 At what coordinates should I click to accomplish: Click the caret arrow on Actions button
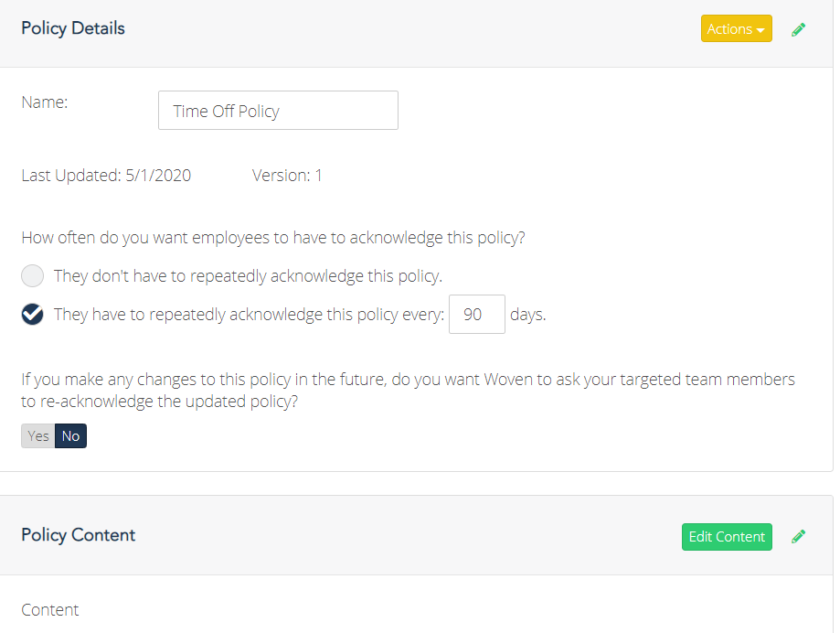(x=760, y=30)
